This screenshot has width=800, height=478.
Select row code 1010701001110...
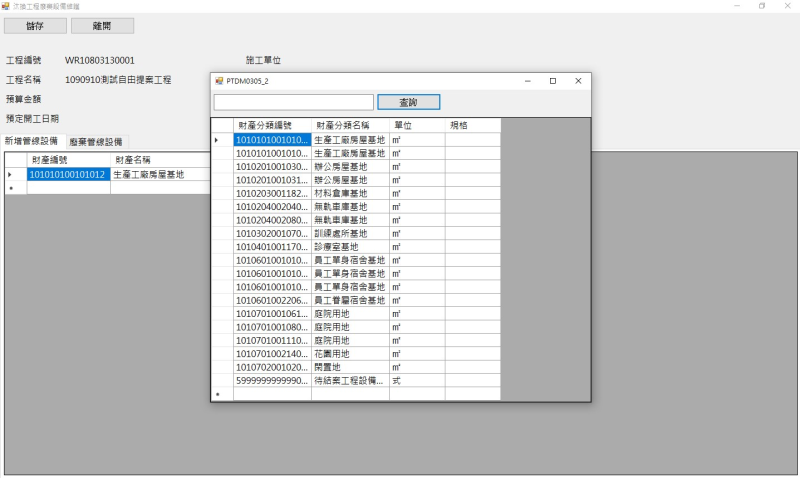(x=272, y=340)
